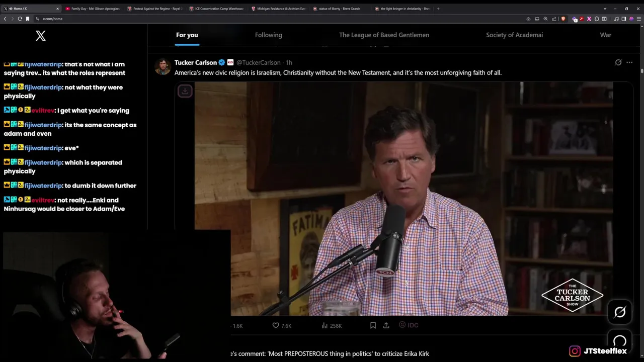Switch to ICE Concentration Camp Warehouse tab
The width and height of the screenshot is (644, 362).
pyautogui.click(x=216, y=9)
